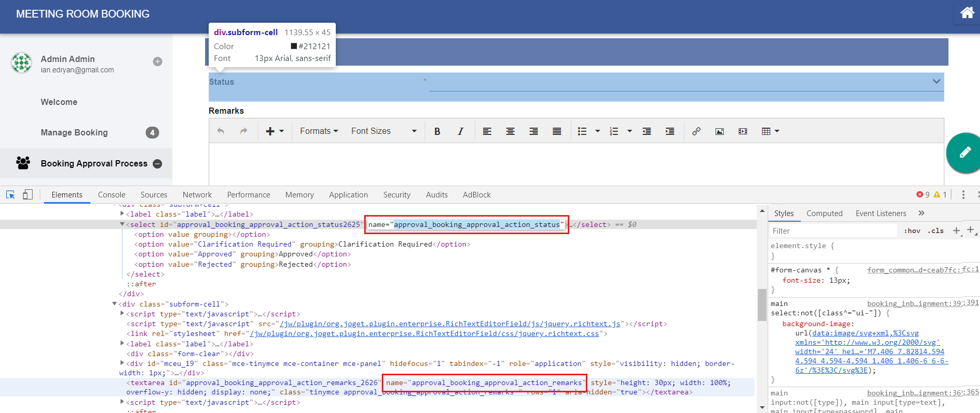Click the Styles Filter input field

tap(832, 231)
